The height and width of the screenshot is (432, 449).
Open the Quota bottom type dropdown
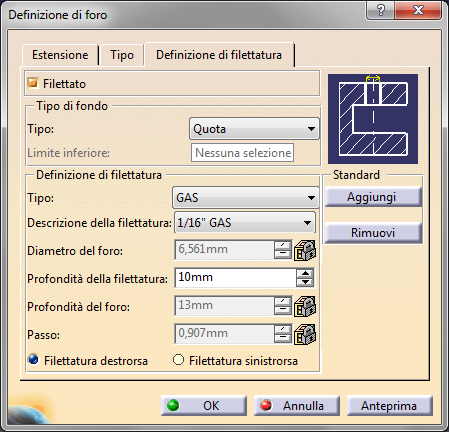pyautogui.click(x=254, y=129)
